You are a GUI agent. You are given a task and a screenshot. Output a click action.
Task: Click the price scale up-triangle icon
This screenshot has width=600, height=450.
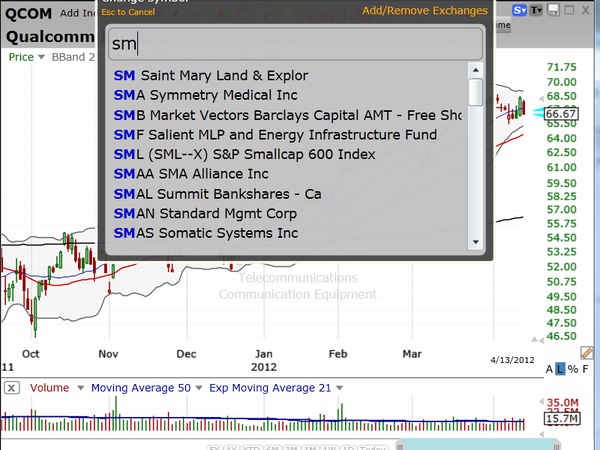(x=534, y=339)
